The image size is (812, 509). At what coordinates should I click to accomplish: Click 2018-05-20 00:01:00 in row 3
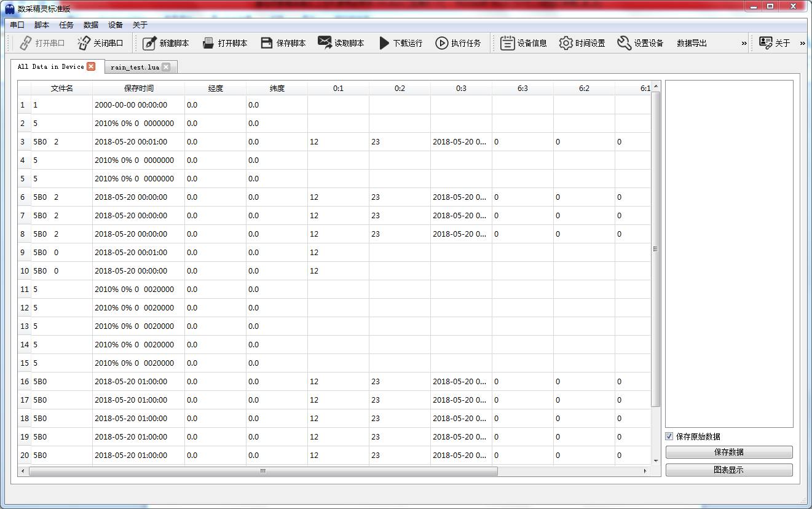click(138, 142)
